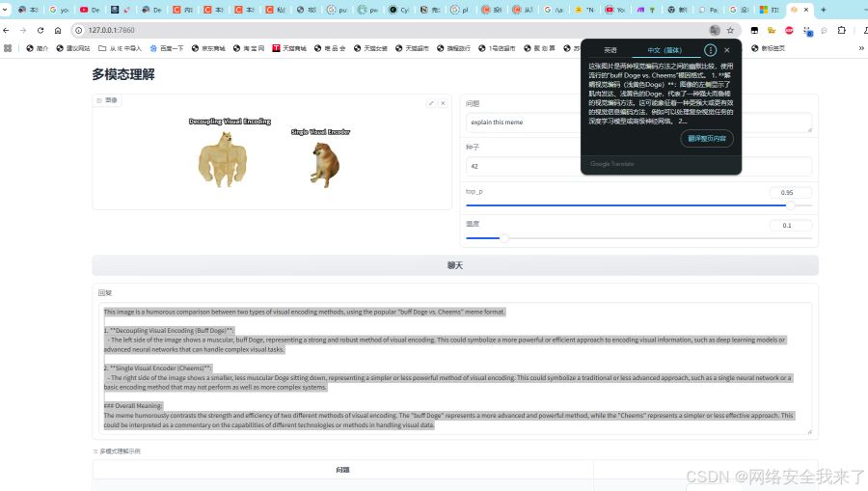Viewport: 868px width, 491px height.
Task: Open the 简介 bookmark
Action: [37, 48]
